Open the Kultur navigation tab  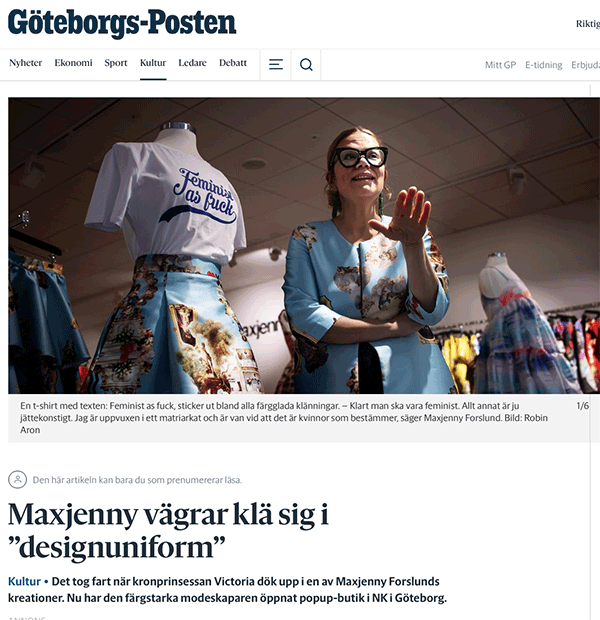tap(153, 63)
